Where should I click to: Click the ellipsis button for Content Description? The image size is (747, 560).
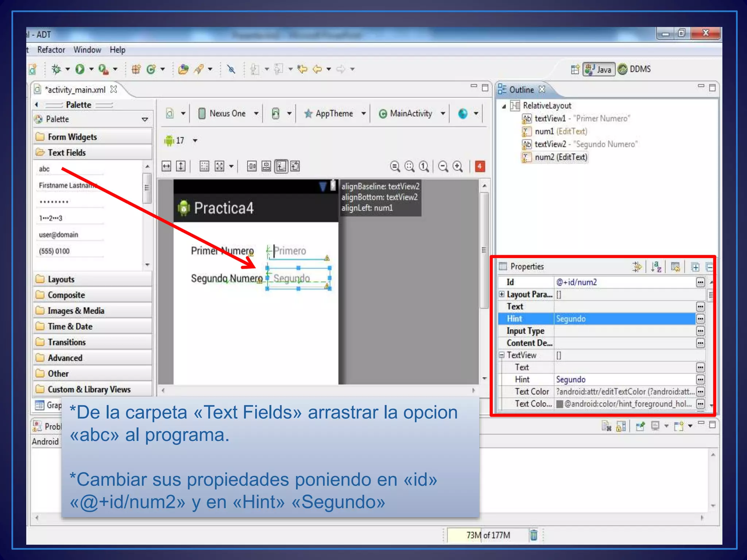pos(700,343)
